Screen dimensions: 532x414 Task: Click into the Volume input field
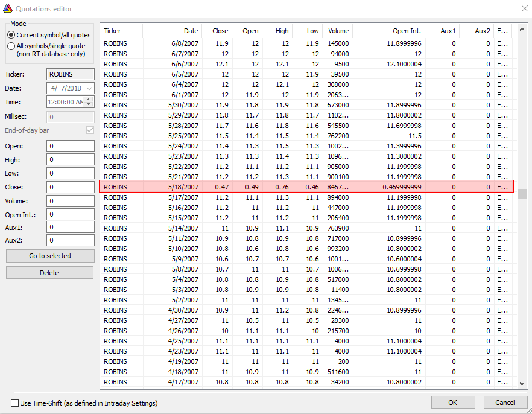tap(71, 201)
